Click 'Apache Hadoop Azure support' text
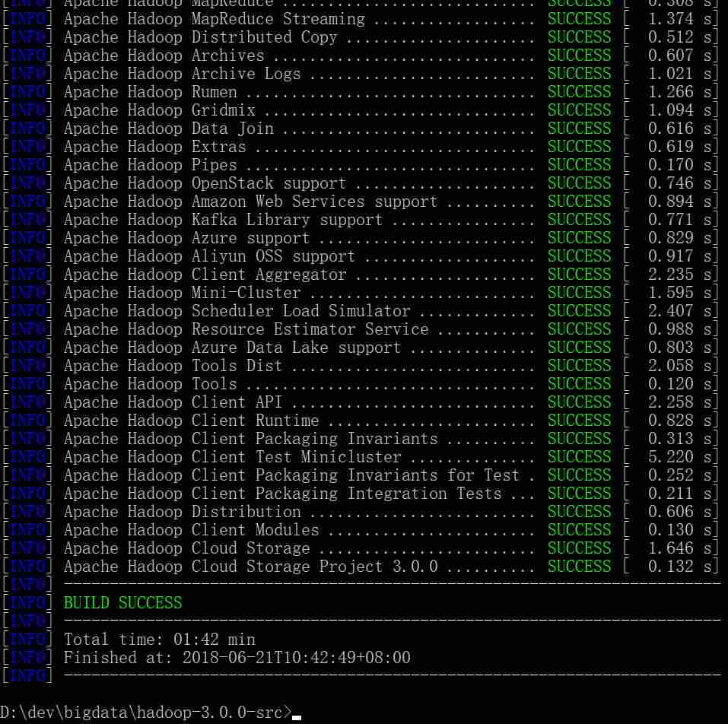728x724 pixels. click(x=186, y=238)
